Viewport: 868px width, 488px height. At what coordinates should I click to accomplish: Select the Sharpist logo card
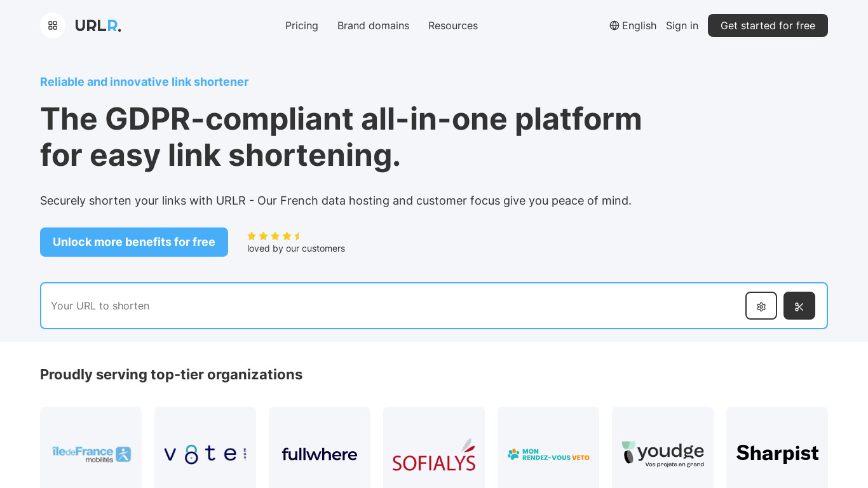(x=776, y=453)
